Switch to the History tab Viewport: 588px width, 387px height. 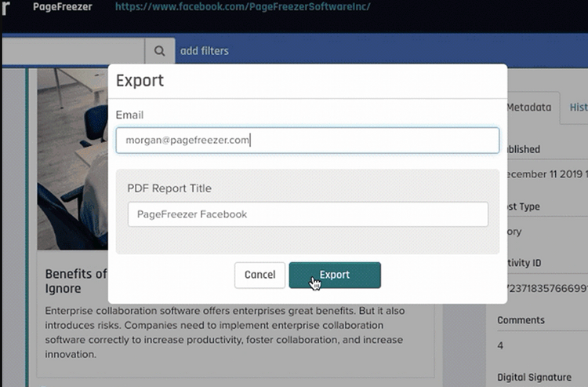click(x=579, y=108)
